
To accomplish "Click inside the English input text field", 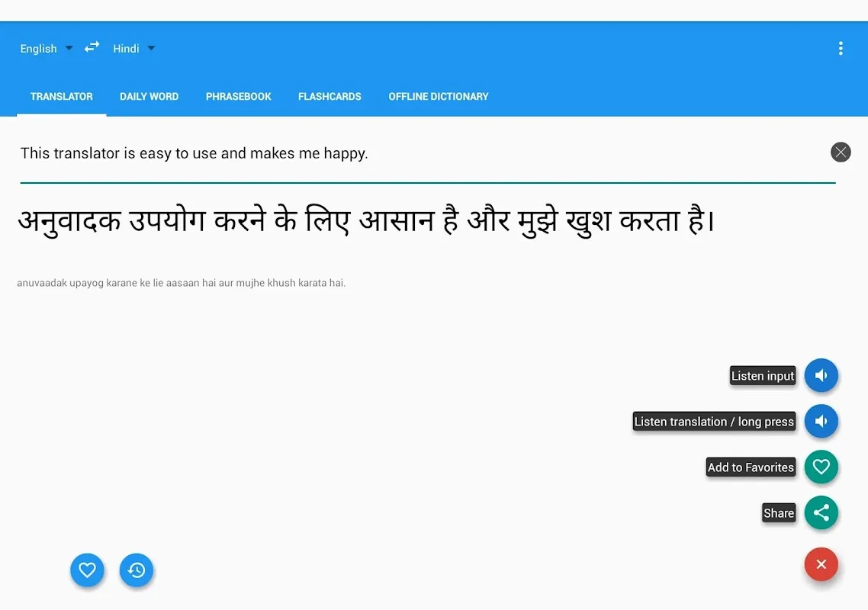I will [305, 152].
